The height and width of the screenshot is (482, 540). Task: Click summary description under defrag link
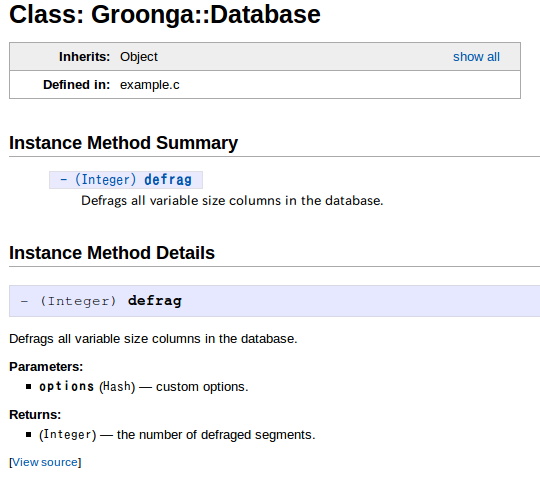click(x=232, y=201)
